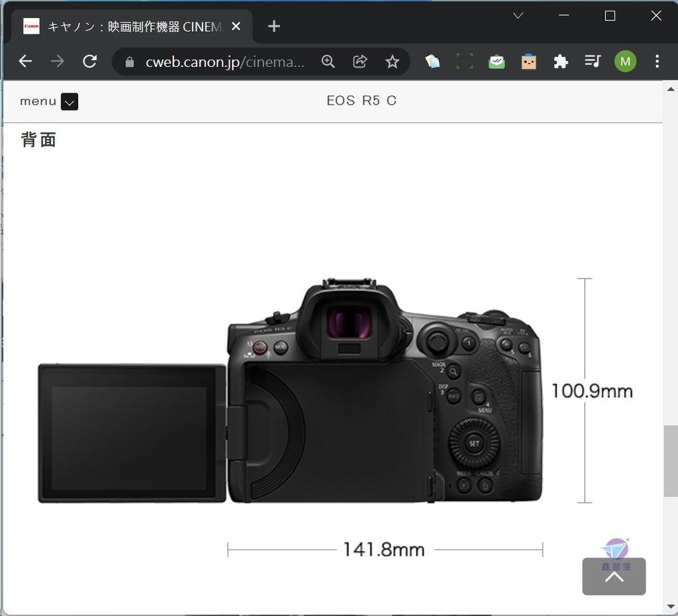Image resolution: width=678 pixels, height=616 pixels.
Task: Click the box-face extension icon
Action: pyautogui.click(x=528, y=62)
